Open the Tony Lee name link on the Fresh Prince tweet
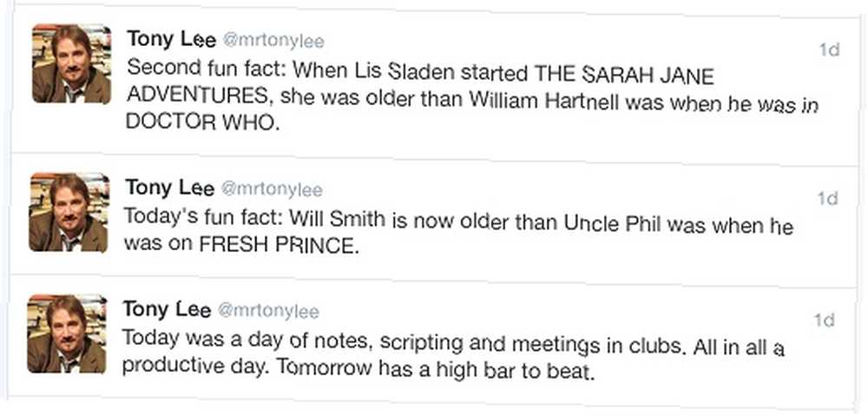The image size is (868, 417). pos(169,189)
